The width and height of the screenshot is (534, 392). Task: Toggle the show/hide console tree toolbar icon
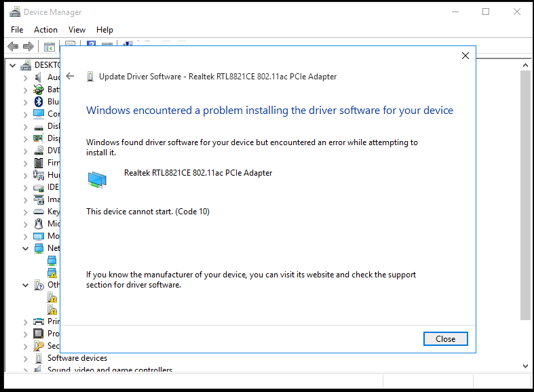[50, 47]
